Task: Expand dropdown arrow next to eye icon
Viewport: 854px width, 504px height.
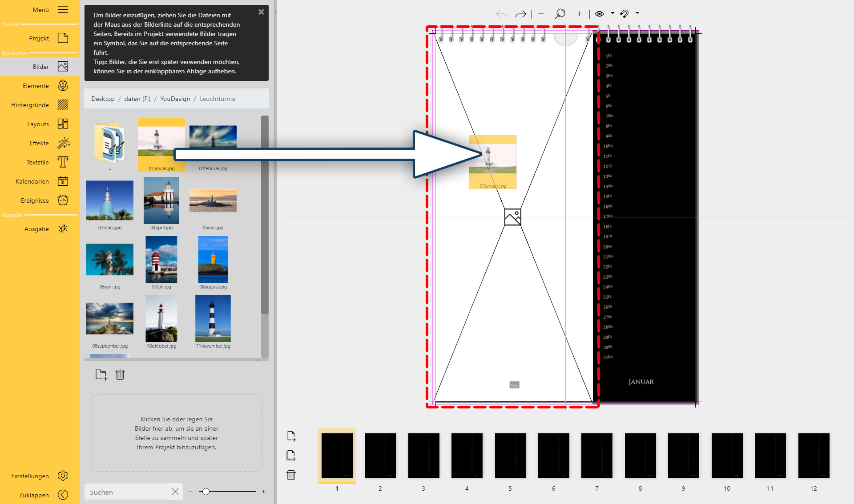Action: [x=612, y=13]
